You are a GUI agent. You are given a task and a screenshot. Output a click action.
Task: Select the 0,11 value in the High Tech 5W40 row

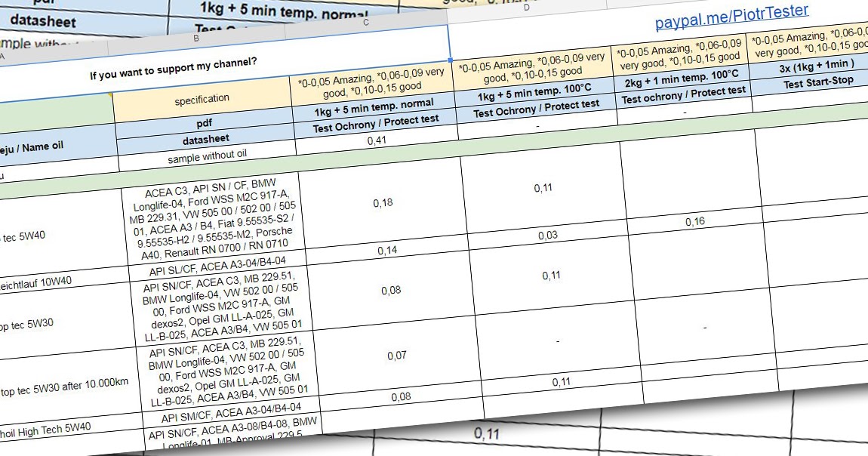(x=562, y=383)
